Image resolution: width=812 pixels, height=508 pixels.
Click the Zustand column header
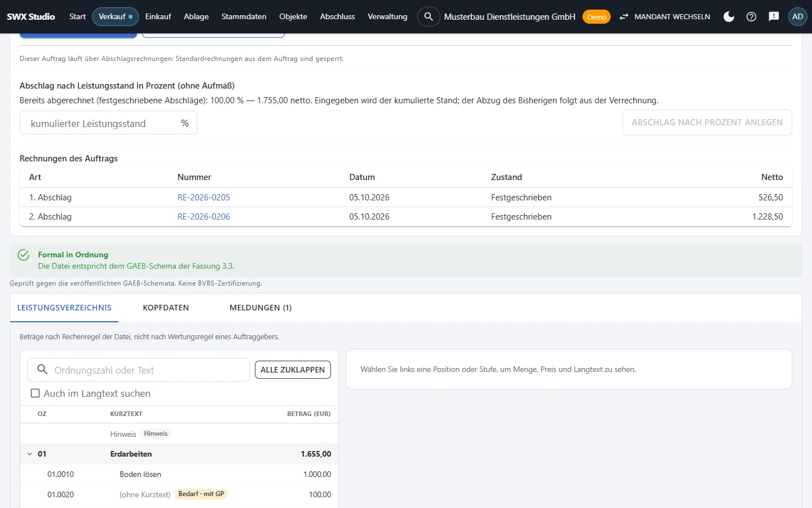click(x=506, y=177)
